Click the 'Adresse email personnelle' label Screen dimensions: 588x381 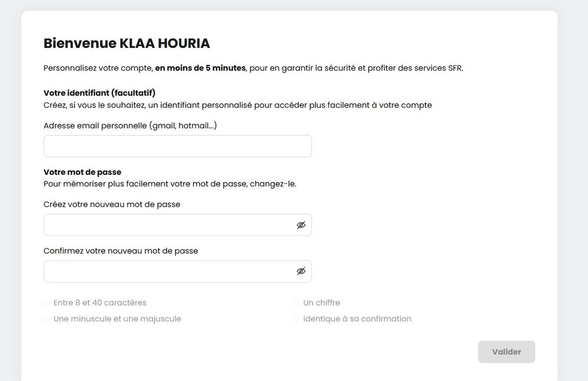click(130, 125)
